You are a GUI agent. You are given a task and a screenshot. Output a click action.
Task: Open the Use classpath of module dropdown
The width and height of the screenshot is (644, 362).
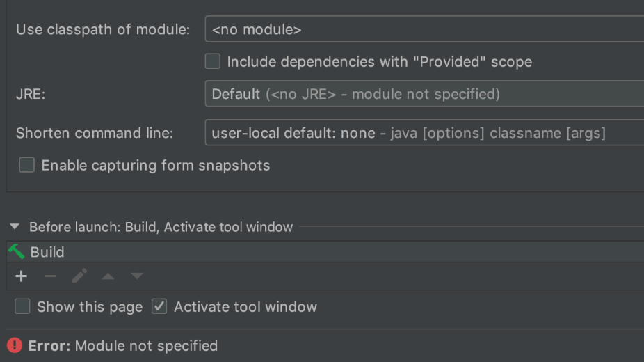click(x=424, y=29)
